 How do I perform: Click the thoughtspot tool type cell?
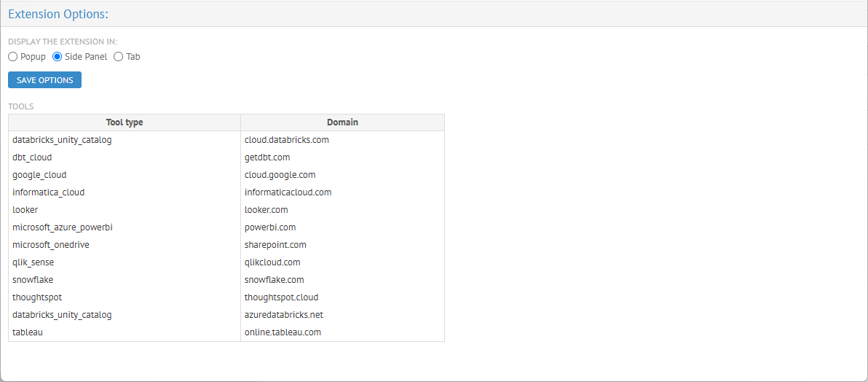click(37, 297)
